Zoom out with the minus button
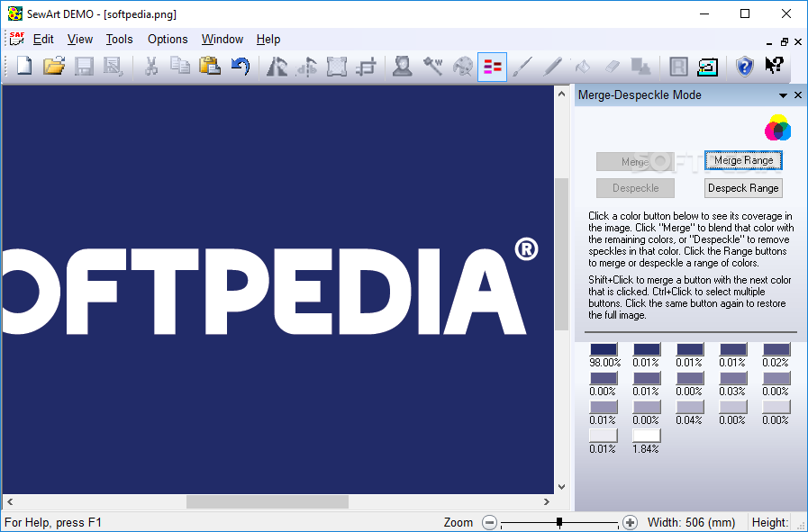Image resolution: width=808 pixels, height=532 pixels. 489,523
